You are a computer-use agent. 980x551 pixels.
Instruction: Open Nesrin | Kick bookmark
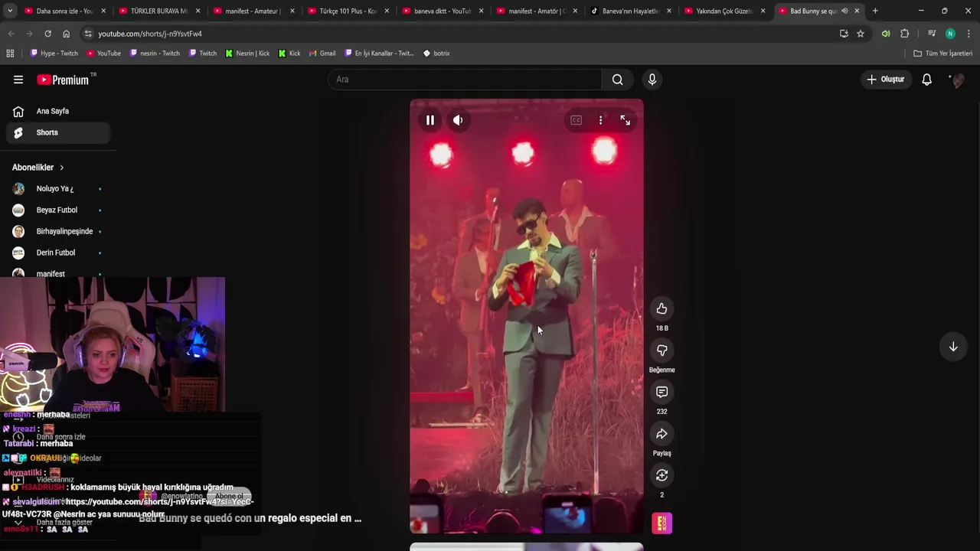click(247, 54)
